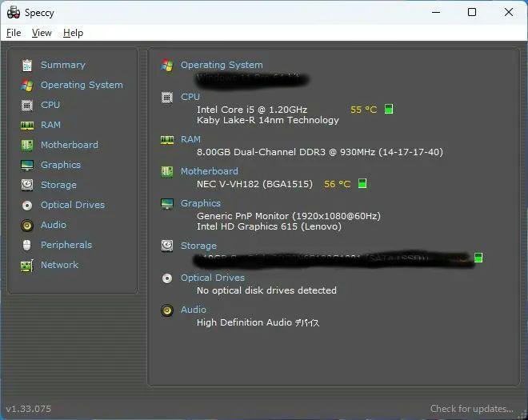Open the RAM heading link in summary
This screenshot has width=528, height=420.
click(x=190, y=139)
